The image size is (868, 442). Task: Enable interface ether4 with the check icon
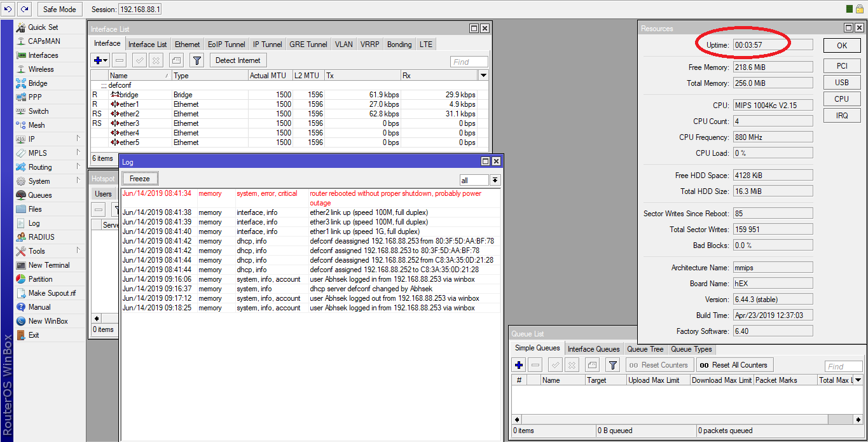[139, 61]
